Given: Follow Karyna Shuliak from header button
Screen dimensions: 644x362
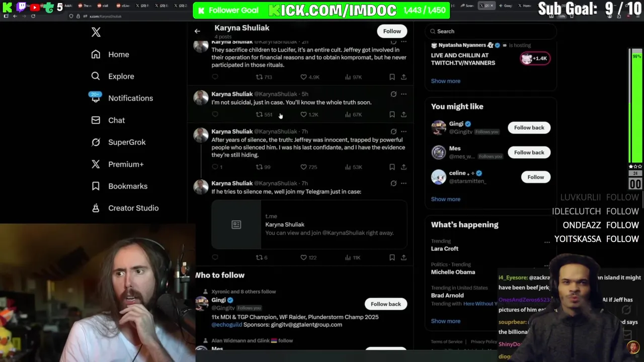Looking at the screenshot, I should pos(392,31).
